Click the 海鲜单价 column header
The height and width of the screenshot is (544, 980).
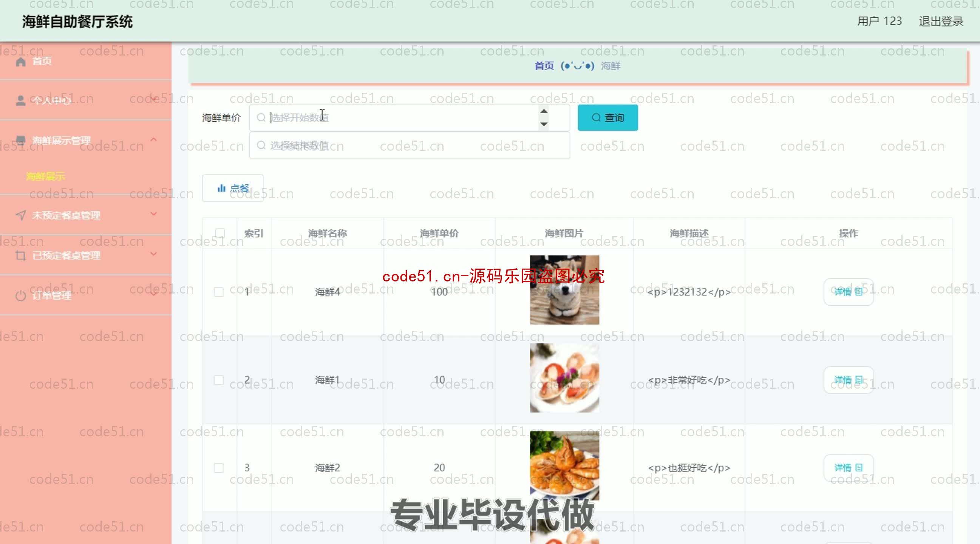pos(439,233)
